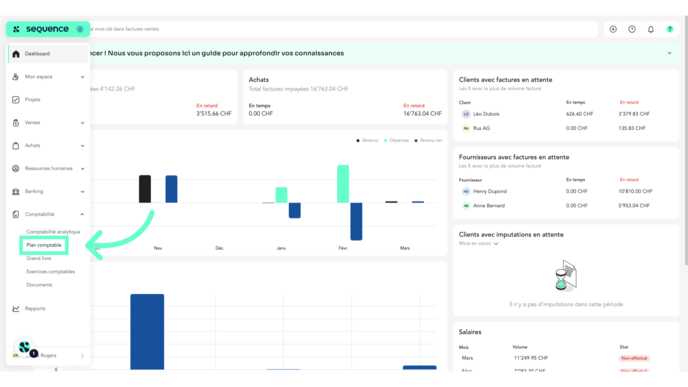Click the Rapports menu label
The height and width of the screenshot is (387, 688).
pos(35,308)
